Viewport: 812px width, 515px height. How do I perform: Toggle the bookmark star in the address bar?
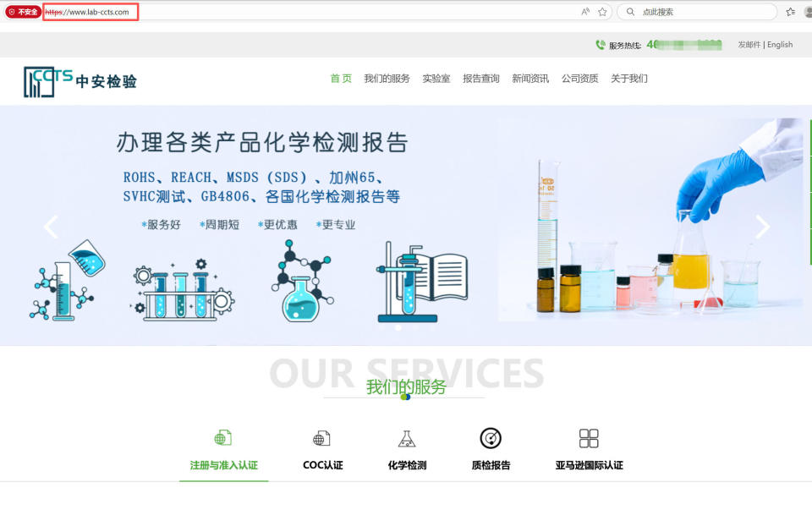(x=601, y=11)
